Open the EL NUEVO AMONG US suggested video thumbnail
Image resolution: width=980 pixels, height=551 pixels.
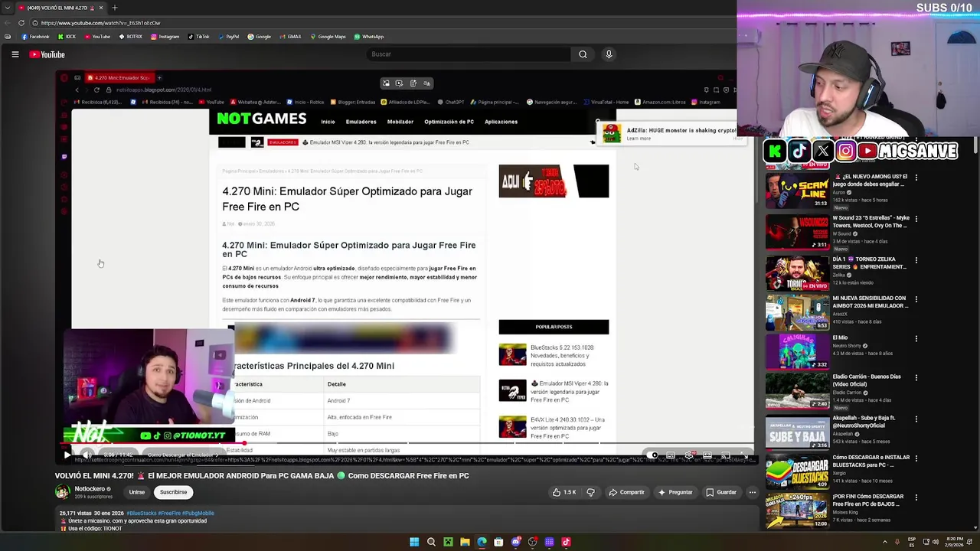pos(797,191)
